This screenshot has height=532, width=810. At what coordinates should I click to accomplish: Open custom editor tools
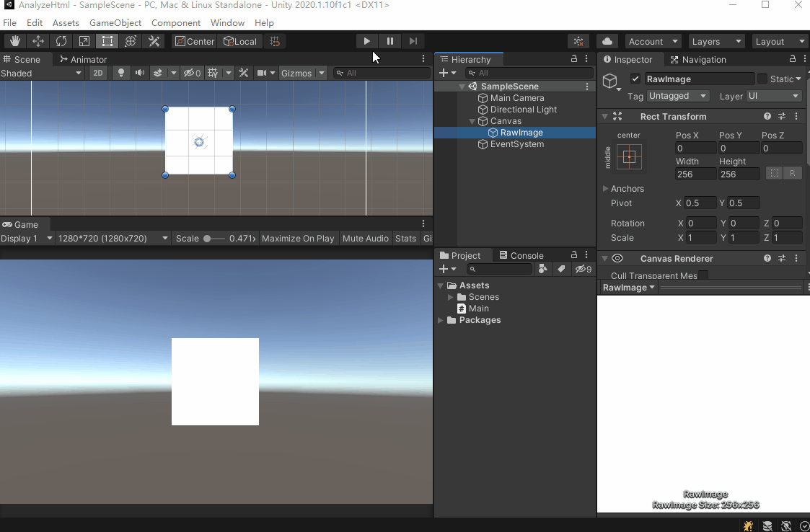pyautogui.click(x=154, y=41)
